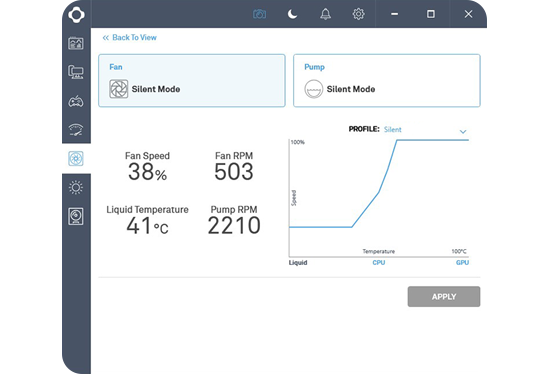Select the Fan Silent Mode card
Image resolution: width=549 pixels, height=374 pixels.
(x=192, y=80)
